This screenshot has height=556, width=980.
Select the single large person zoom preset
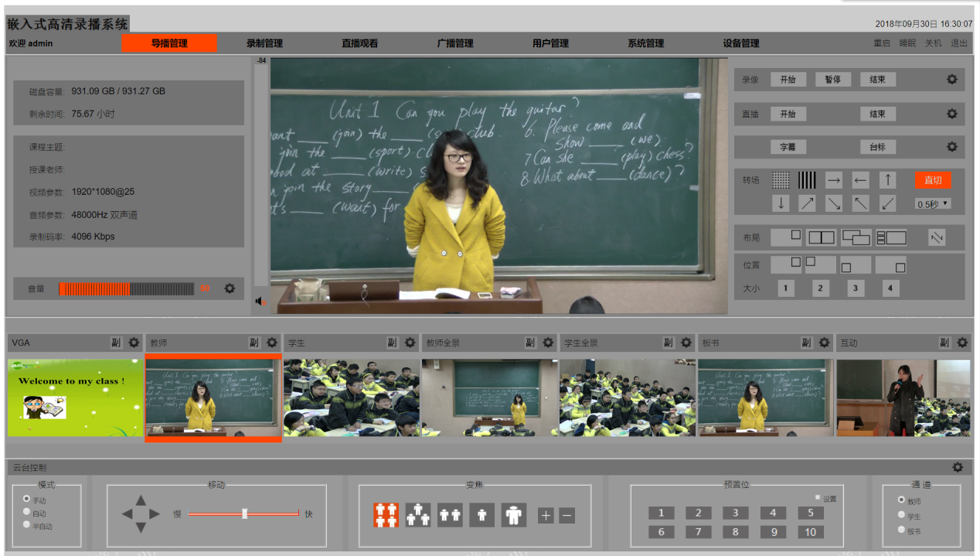(x=513, y=515)
